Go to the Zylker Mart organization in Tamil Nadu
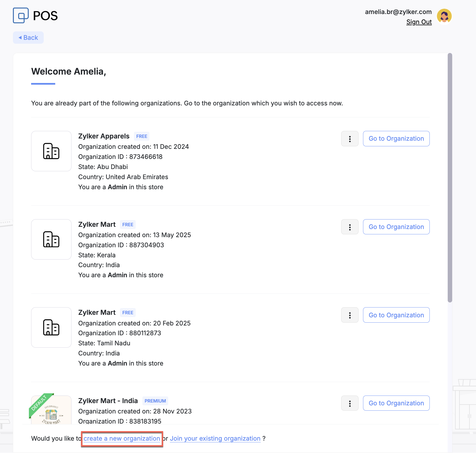The image size is (476, 453). [396, 315]
